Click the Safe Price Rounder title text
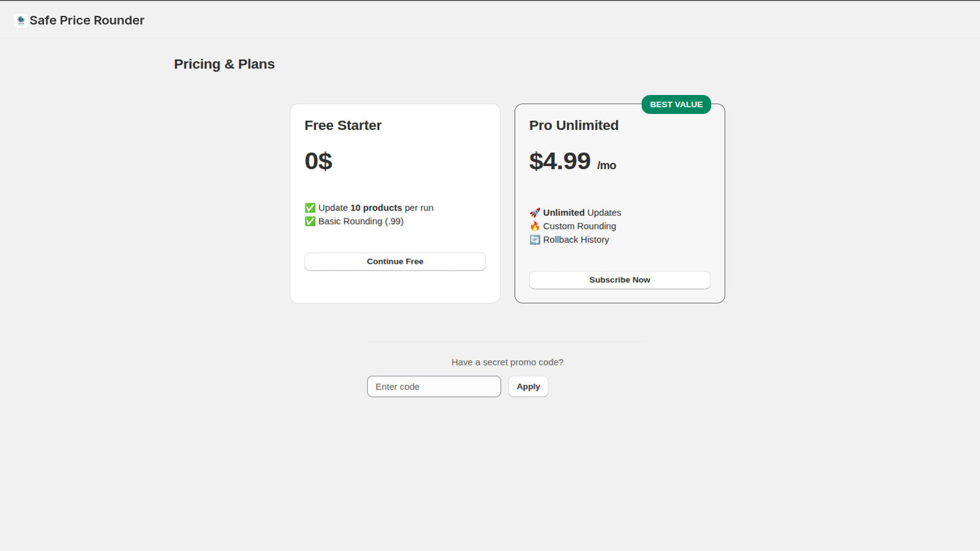The height and width of the screenshot is (551, 980). (x=87, y=20)
